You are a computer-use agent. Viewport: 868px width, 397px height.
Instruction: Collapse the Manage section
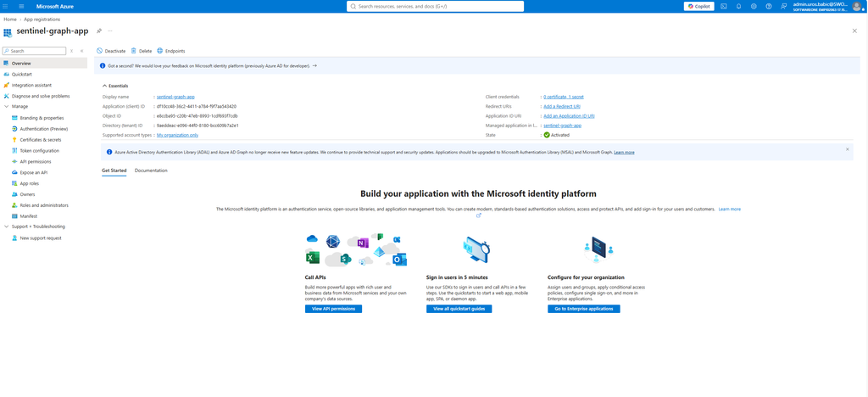tap(6, 106)
